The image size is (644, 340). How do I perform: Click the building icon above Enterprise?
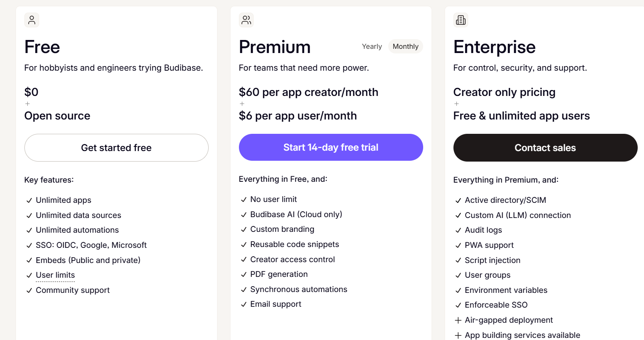click(x=461, y=20)
